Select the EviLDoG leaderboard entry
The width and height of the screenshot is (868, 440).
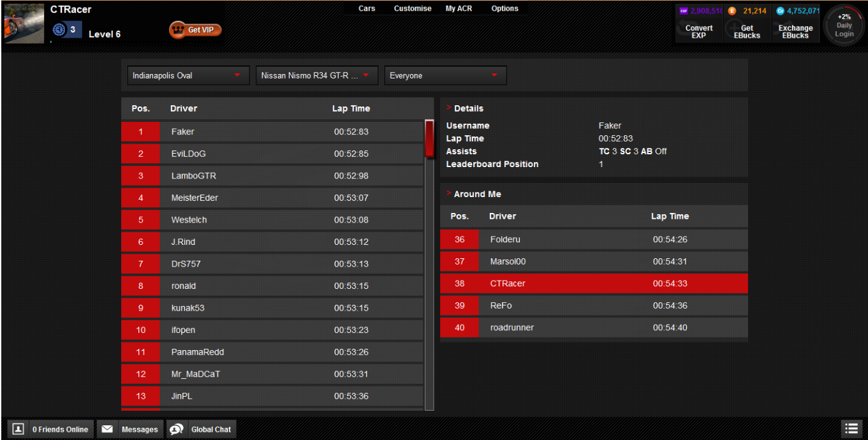click(272, 154)
